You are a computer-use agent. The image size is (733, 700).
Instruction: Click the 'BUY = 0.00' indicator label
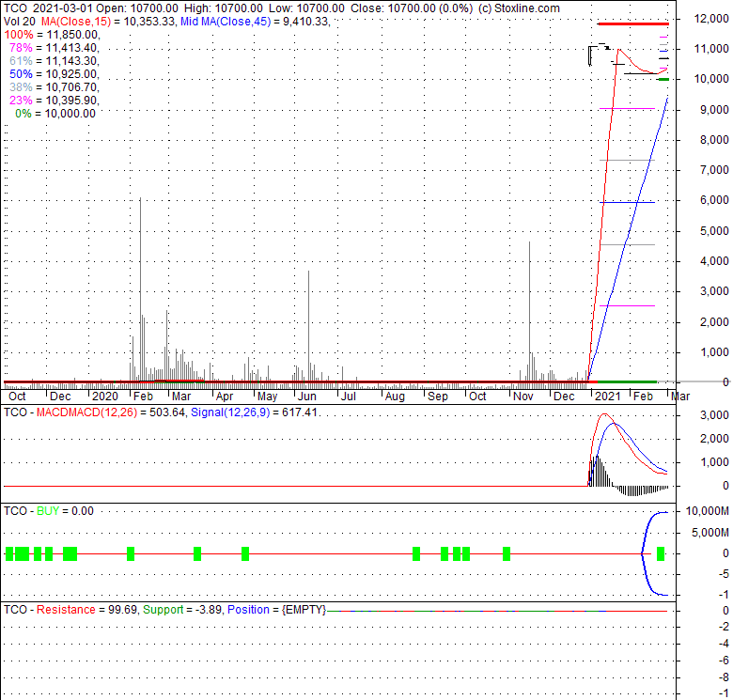click(65, 511)
